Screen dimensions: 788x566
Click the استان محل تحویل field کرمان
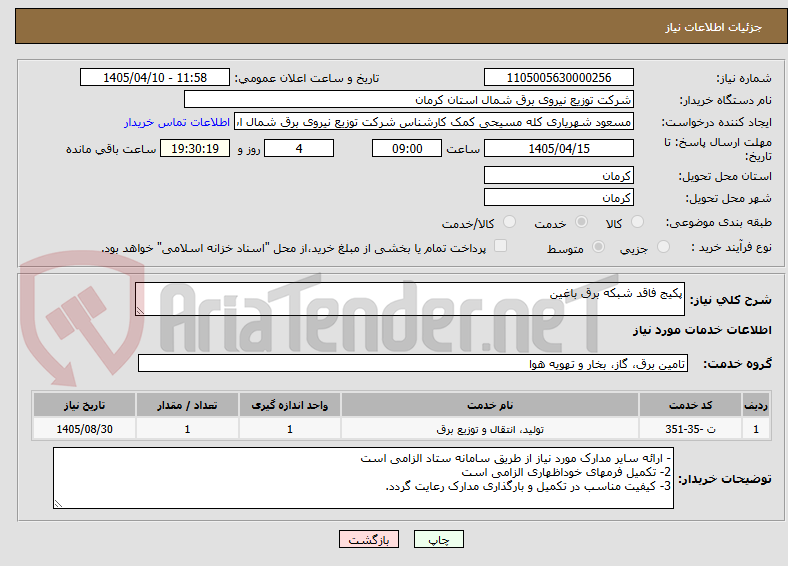click(x=559, y=175)
